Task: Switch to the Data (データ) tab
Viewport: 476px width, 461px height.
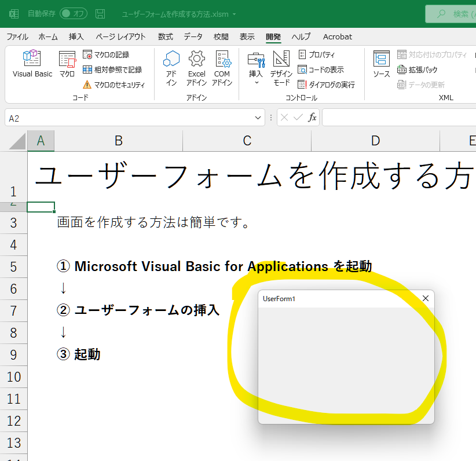Action: point(193,36)
